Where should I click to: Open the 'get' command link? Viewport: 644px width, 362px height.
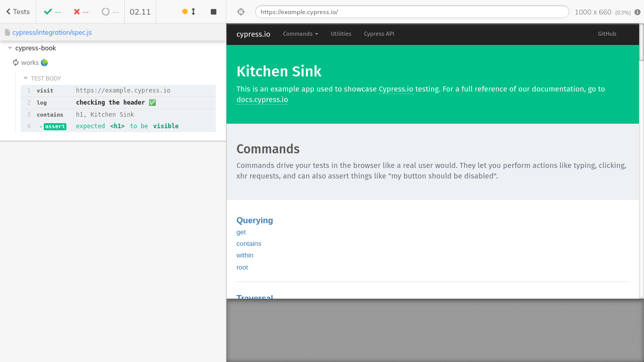(x=241, y=232)
